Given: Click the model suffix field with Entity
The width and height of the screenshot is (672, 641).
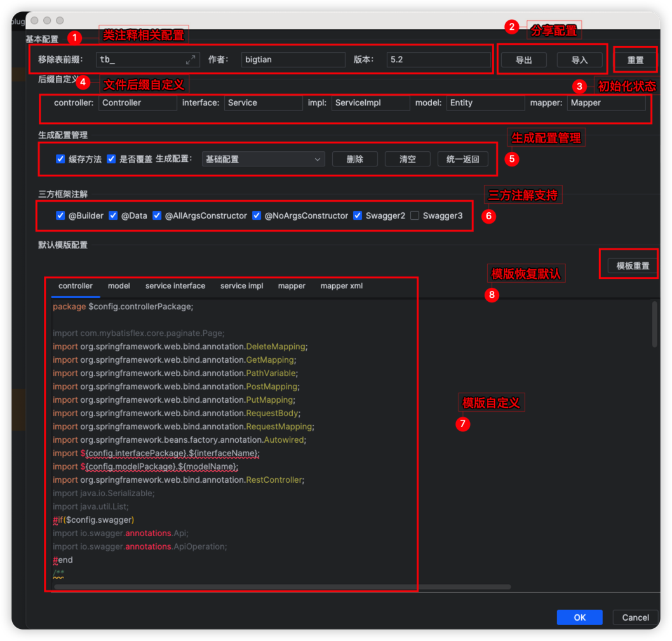Looking at the screenshot, I should [x=485, y=103].
